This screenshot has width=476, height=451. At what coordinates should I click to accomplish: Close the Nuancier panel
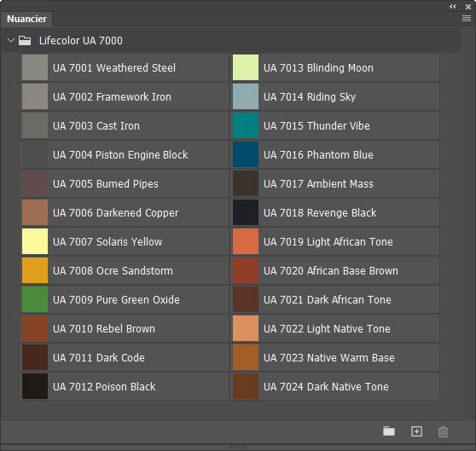(468, 6)
